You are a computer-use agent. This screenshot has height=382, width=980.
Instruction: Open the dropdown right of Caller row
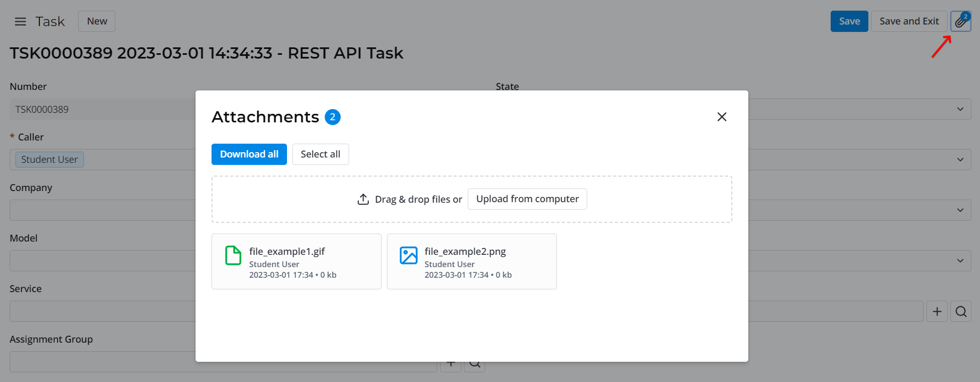coord(960,160)
